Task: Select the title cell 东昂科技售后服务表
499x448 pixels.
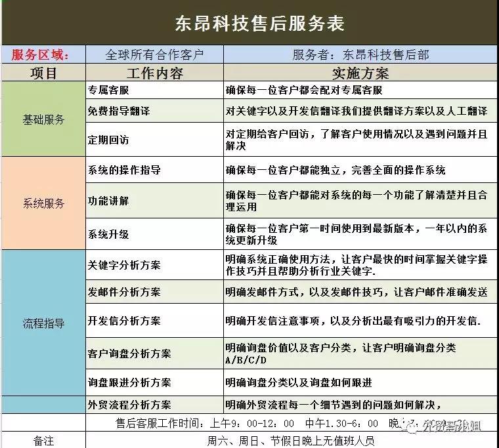Action: (249, 23)
